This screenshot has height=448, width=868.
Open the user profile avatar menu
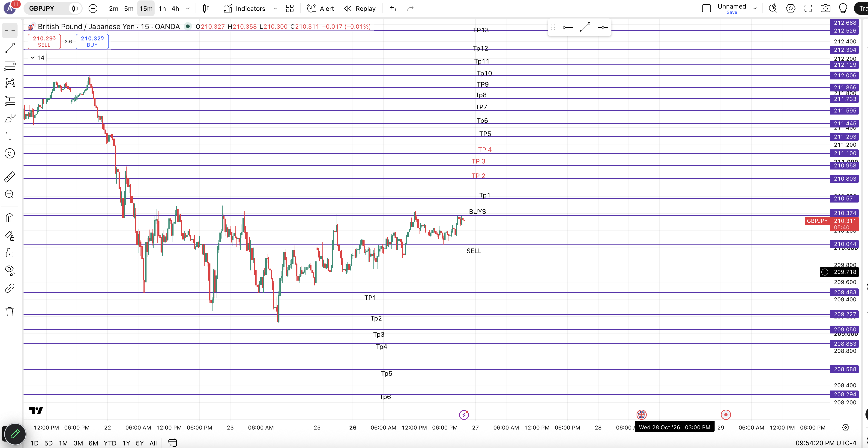(x=10, y=8)
